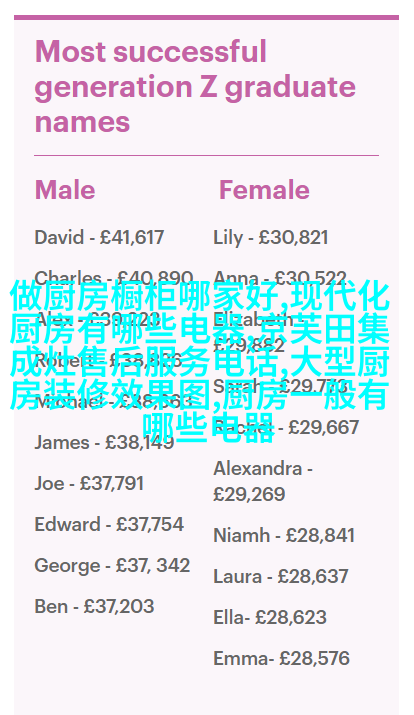
Task: Select the Male column header
Action: tap(65, 190)
